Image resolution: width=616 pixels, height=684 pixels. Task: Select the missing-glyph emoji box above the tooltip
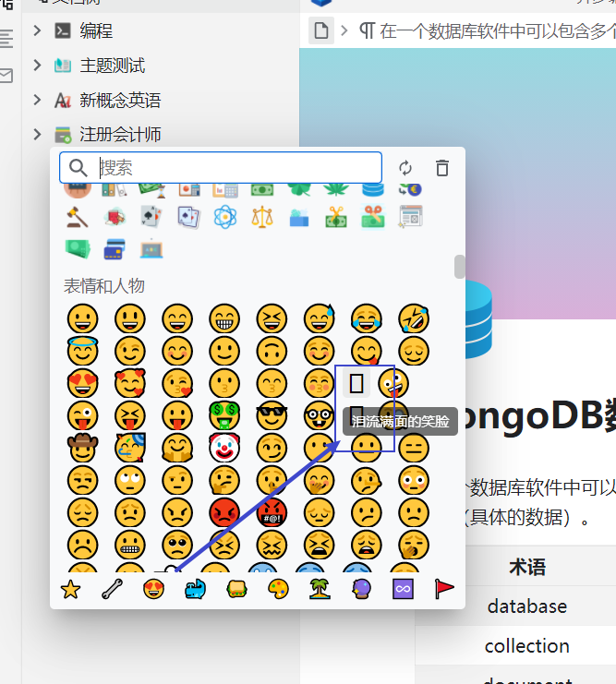coord(356,383)
